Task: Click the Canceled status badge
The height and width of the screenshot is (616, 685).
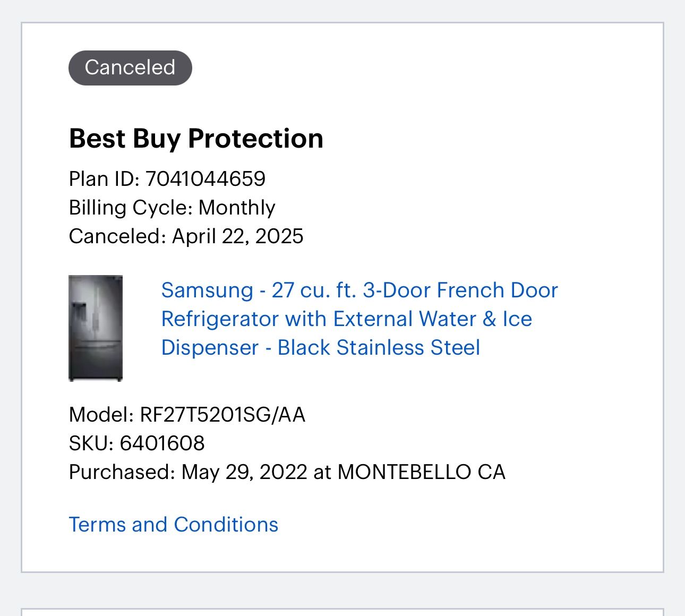Action: tap(130, 67)
